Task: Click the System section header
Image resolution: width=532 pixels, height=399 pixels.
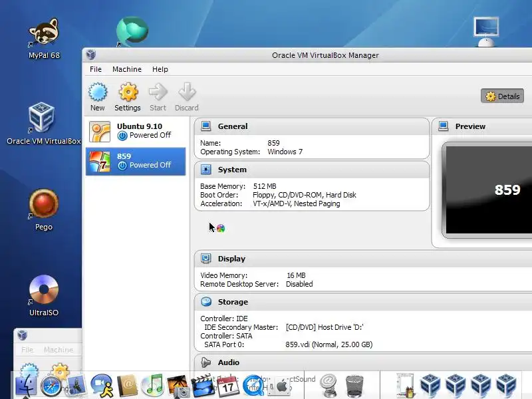Action: [312, 170]
